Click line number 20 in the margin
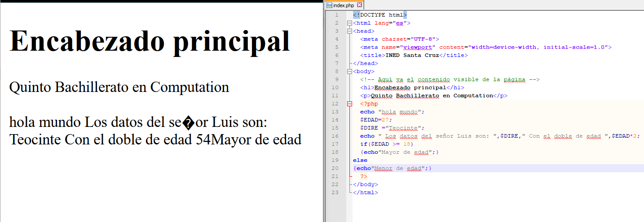Image resolution: width=644 pixels, height=222 pixels. (x=336, y=168)
